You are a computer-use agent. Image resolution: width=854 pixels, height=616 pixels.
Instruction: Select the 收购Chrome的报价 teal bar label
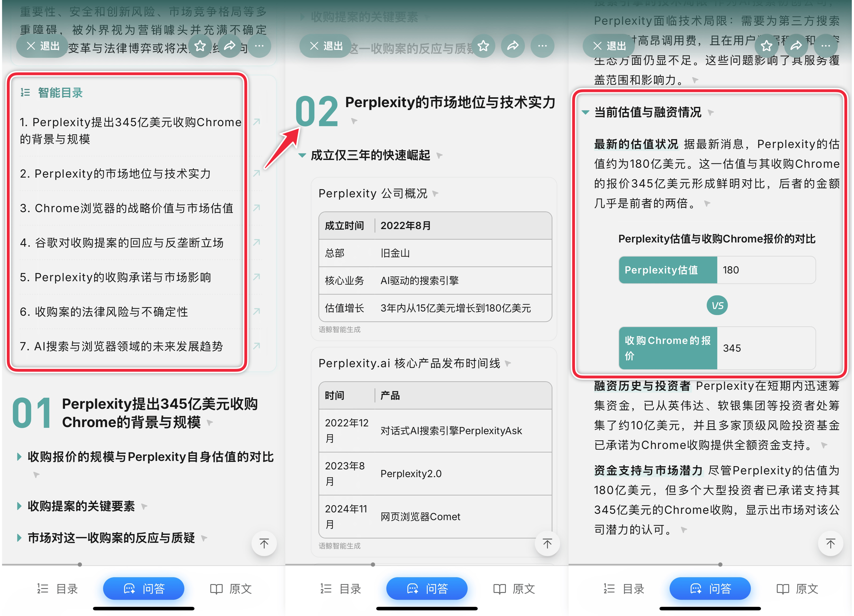pyautogui.click(x=668, y=348)
